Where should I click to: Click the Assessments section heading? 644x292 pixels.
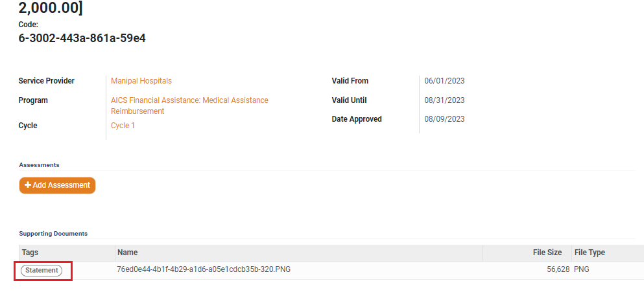39,165
